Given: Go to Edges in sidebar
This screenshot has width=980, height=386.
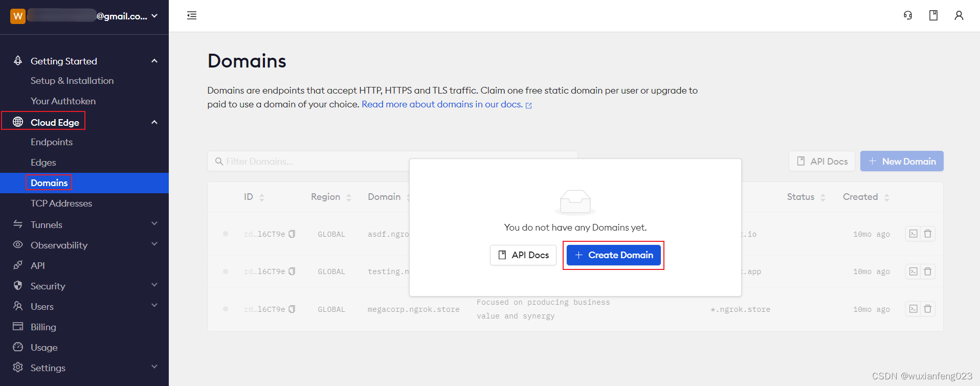Looking at the screenshot, I should [x=43, y=163].
